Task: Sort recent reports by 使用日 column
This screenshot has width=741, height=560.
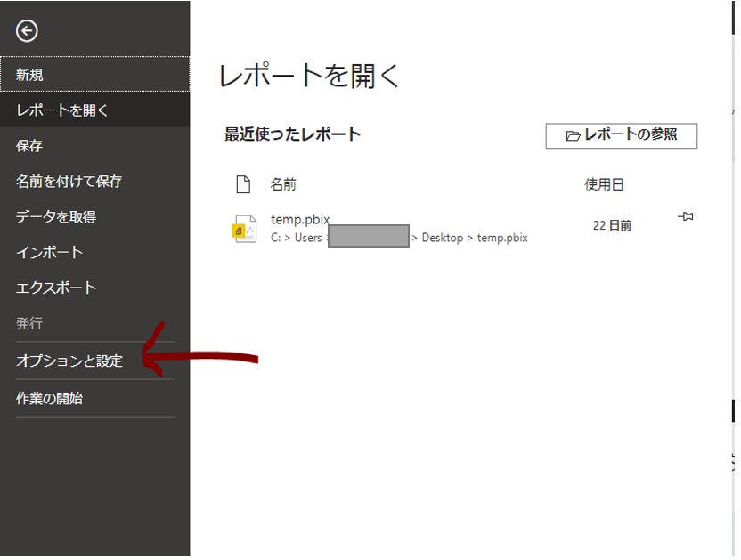Action: (x=604, y=184)
